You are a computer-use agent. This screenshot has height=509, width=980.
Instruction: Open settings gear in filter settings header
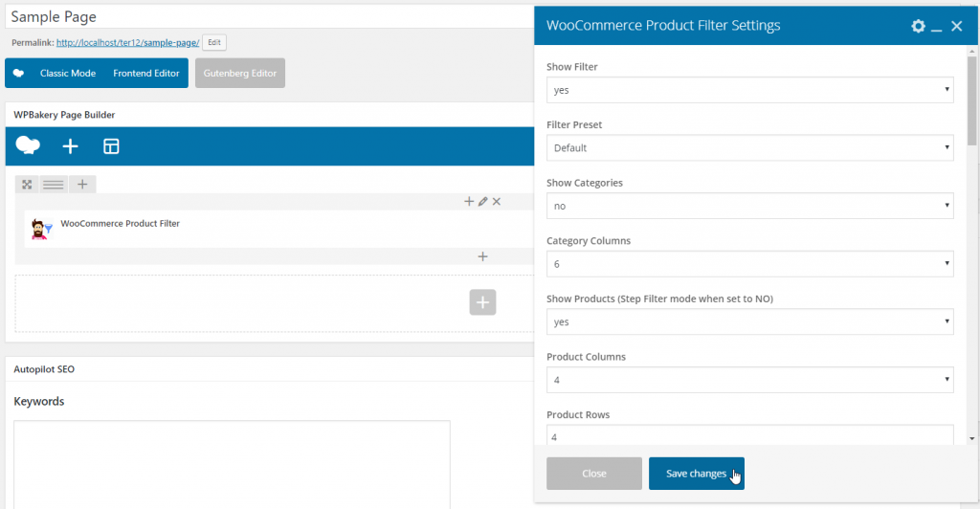(x=918, y=26)
